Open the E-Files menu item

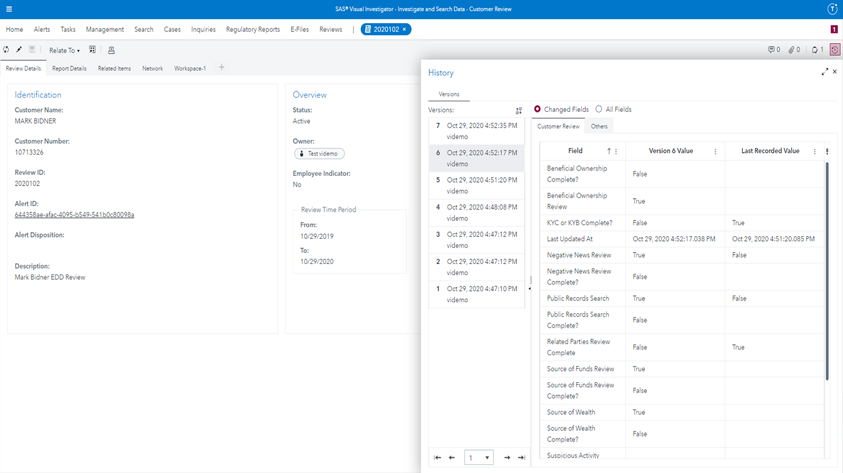pos(299,29)
